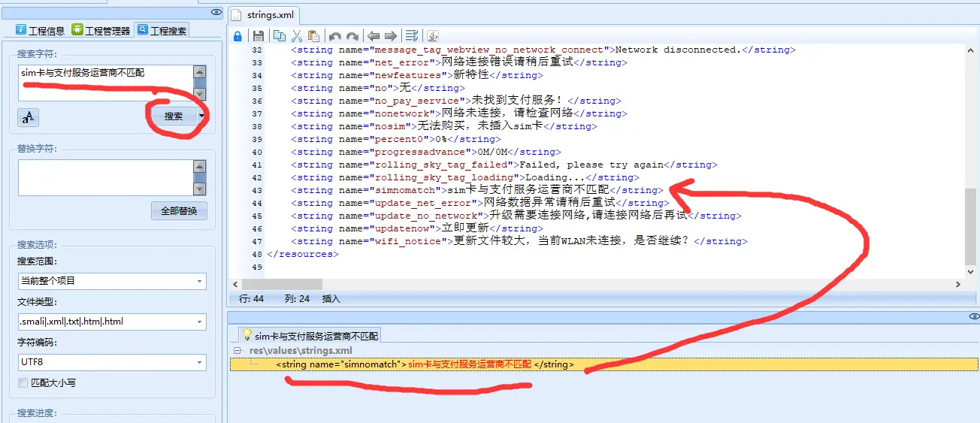
Task: Click the replace field's scroll-down arrow
Action: tap(199, 189)
